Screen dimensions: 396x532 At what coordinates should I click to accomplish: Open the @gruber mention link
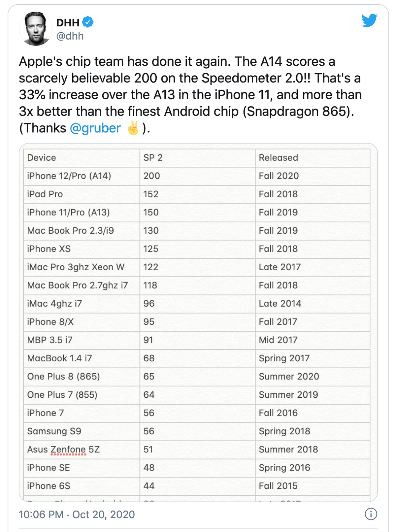coord(95,128)
